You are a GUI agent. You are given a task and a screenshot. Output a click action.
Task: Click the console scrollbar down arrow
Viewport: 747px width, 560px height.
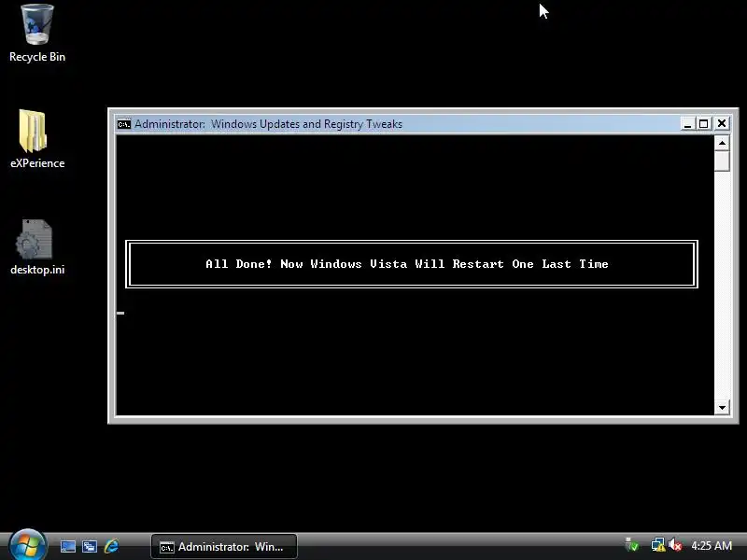722,407
